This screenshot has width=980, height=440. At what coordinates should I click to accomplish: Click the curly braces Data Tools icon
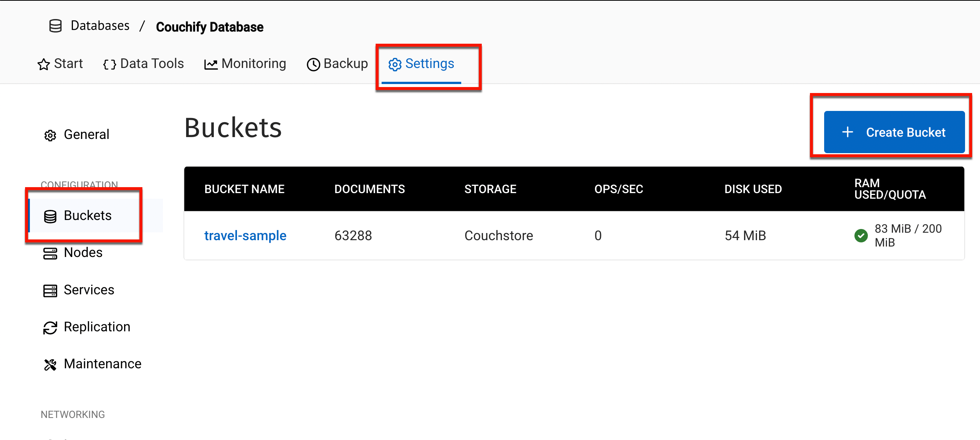(110, 64)
